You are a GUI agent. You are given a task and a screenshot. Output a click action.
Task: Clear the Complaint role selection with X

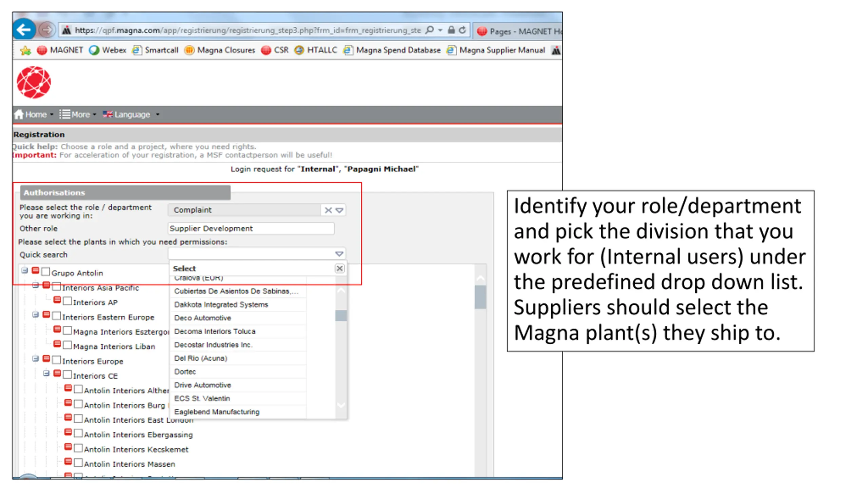pos(328,210)
